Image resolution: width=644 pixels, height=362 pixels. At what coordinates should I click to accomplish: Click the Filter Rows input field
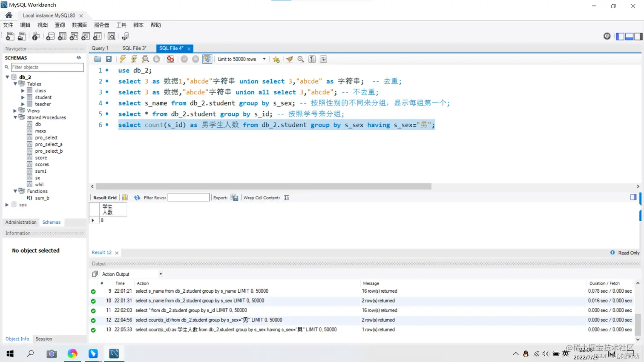(x=189, y=197)
